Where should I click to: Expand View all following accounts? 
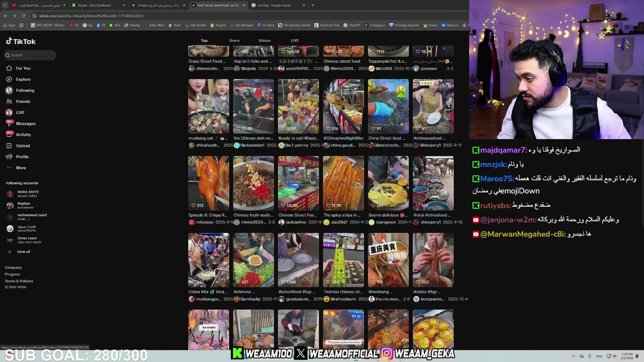[18, 251]
